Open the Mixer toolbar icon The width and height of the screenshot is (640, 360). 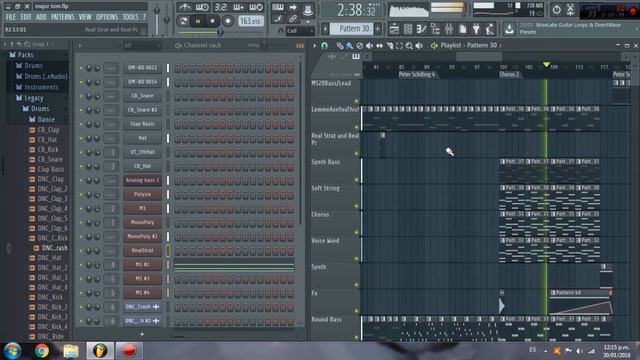click(449, 29)
